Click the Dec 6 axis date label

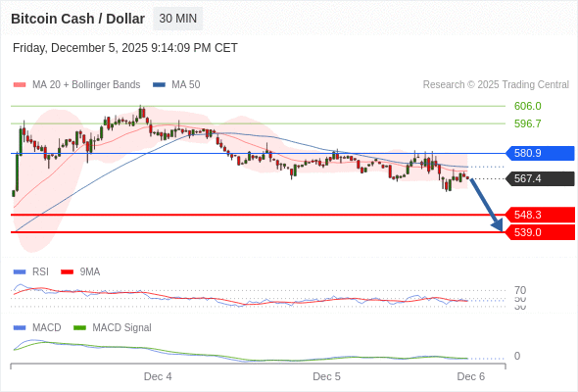pyautogui.click(x=471, y=376)
